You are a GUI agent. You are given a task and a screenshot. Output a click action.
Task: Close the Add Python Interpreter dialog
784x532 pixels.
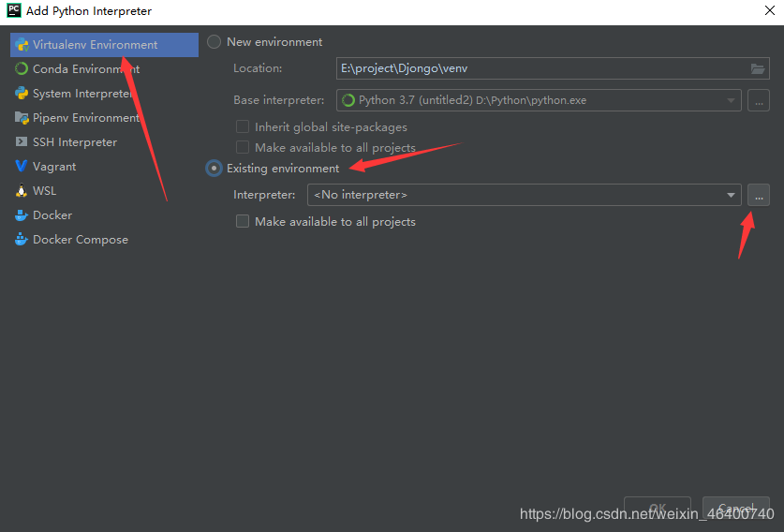pos(770,10)
